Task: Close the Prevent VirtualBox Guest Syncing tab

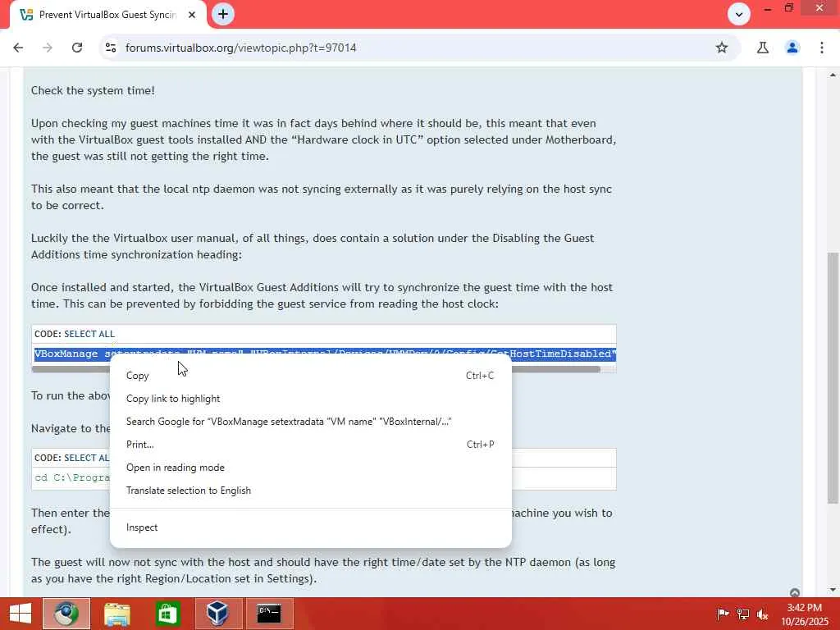Action: (192, 15)
